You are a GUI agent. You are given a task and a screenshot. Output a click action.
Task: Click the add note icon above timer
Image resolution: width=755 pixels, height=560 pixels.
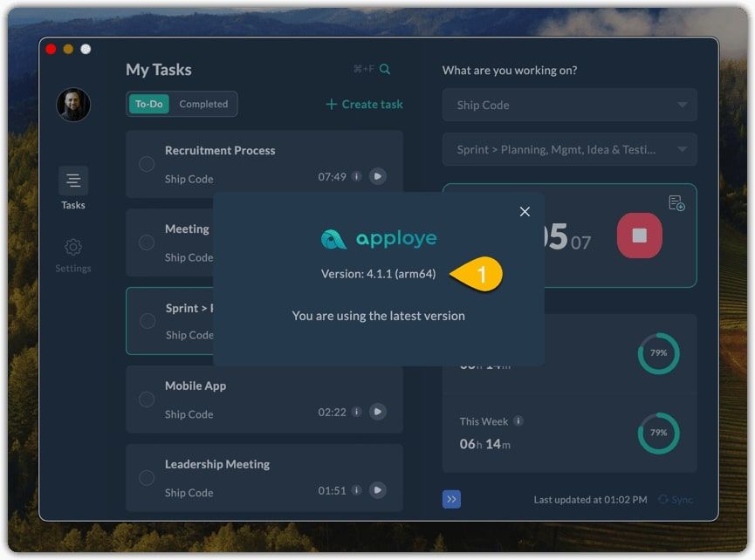[x=676, y=203]
